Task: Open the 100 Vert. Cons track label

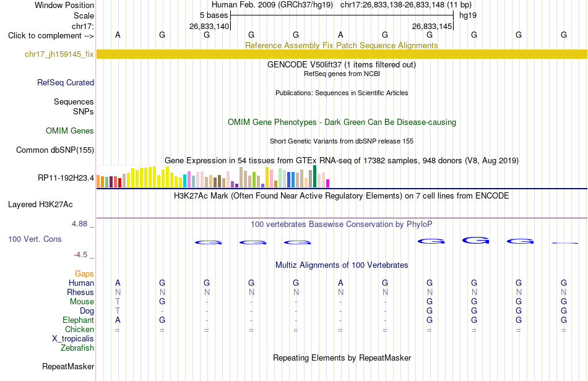Action: pos(35,239)
